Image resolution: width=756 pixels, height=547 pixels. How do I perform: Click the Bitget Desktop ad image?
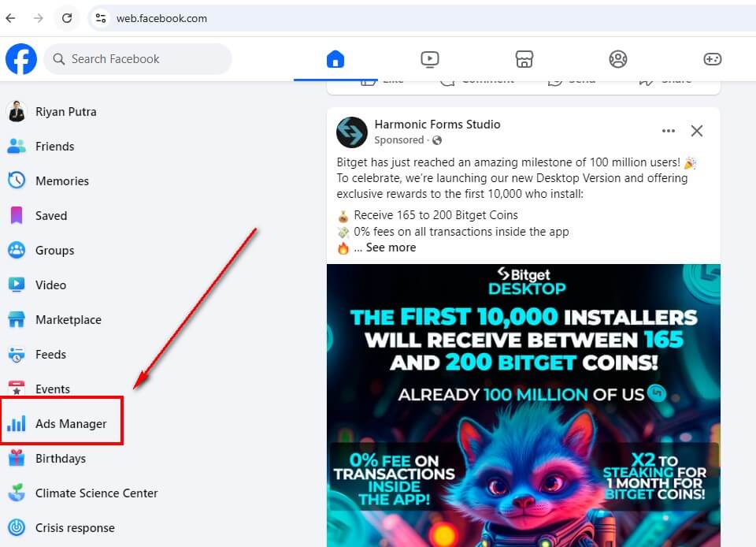[x=524, y=405]
